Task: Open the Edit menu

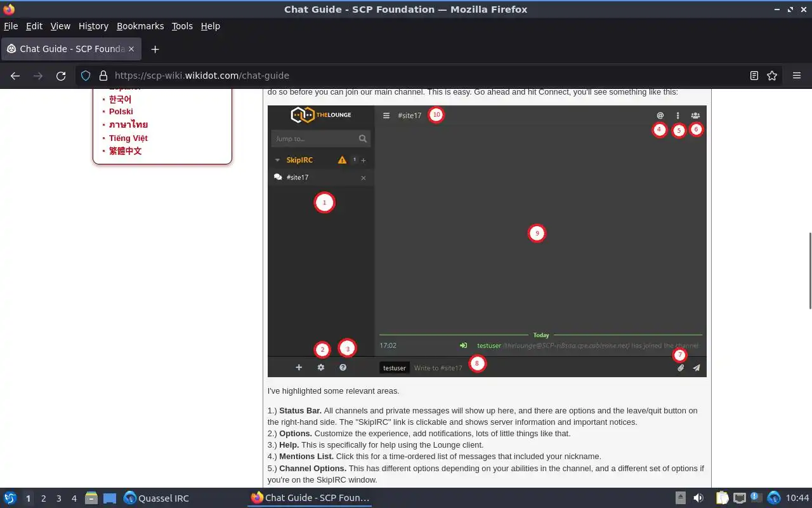Action: point(34,26)
